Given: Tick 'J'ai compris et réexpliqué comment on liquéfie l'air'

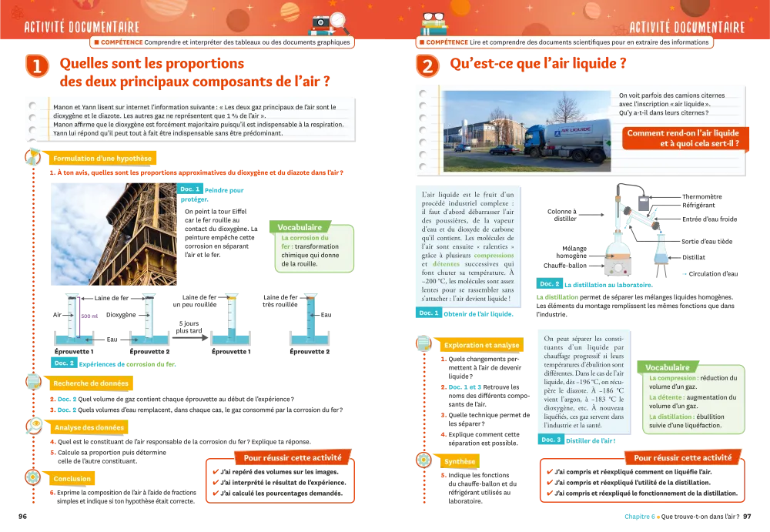Looking at the screenshot, I should point(550,472).
